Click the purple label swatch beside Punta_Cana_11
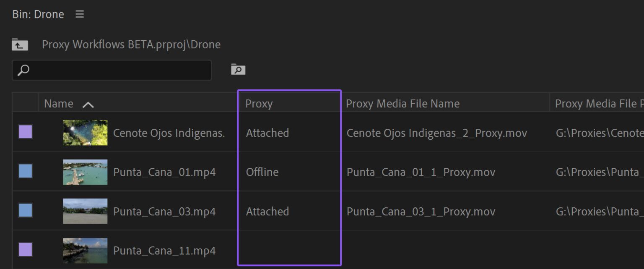644x269 pixels. [25, 249]
